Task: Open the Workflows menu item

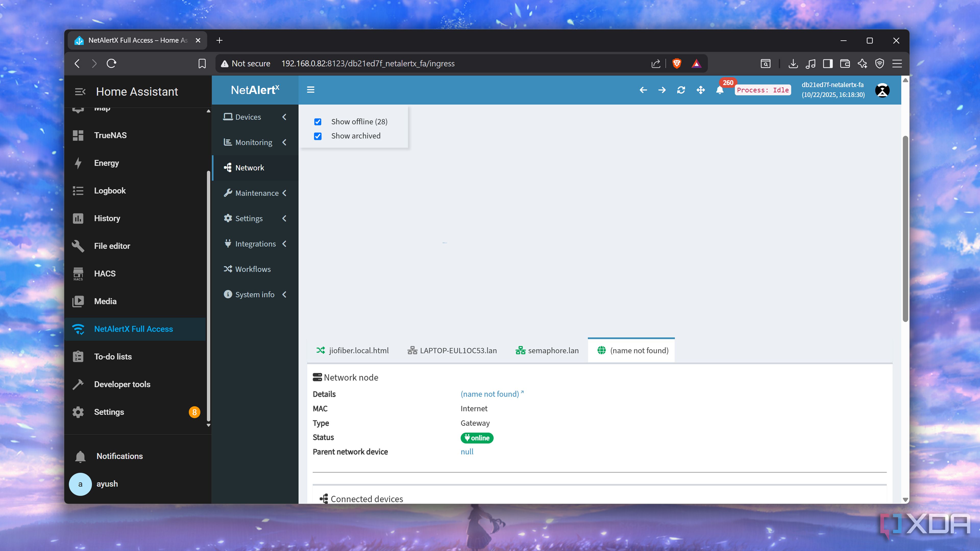Action: pos(253,269)
